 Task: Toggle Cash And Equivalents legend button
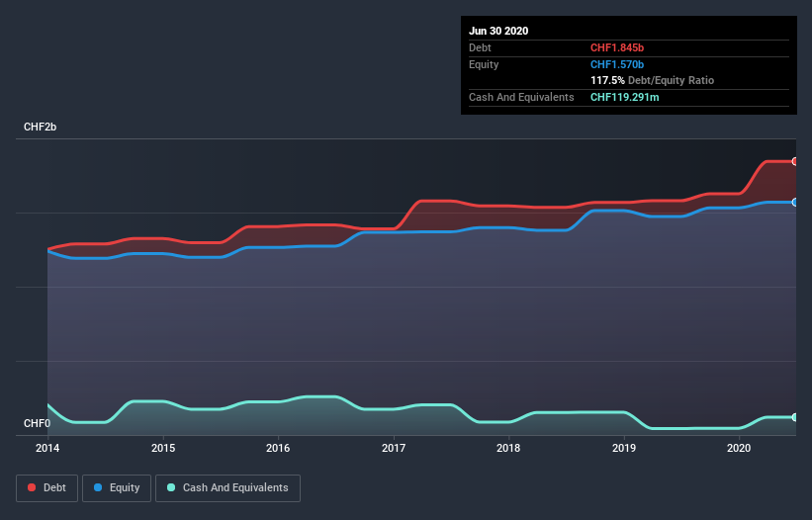[x=227, y=488]
